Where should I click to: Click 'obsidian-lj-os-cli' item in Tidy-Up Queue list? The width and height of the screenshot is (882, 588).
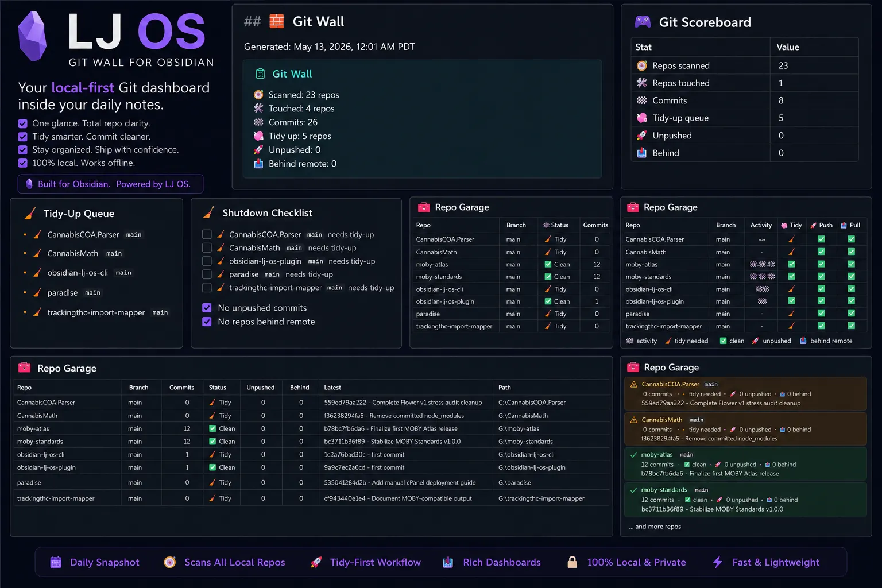tap(78, 273)
